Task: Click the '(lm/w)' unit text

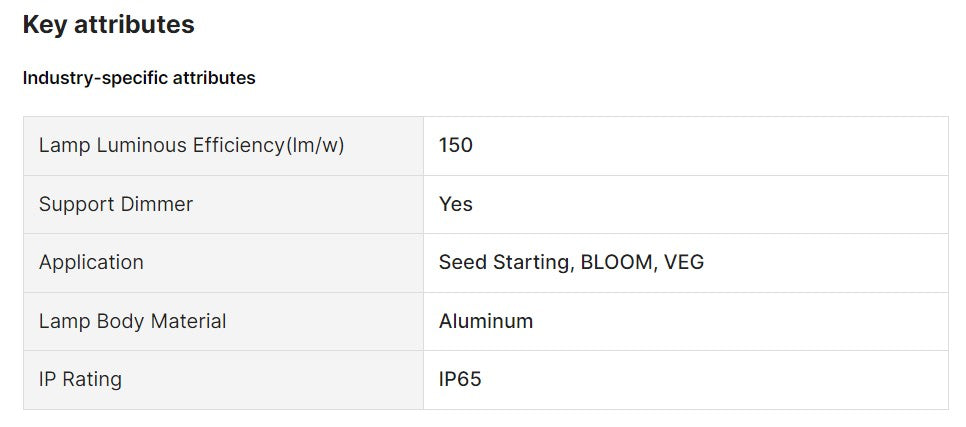Action: [315, 146]
